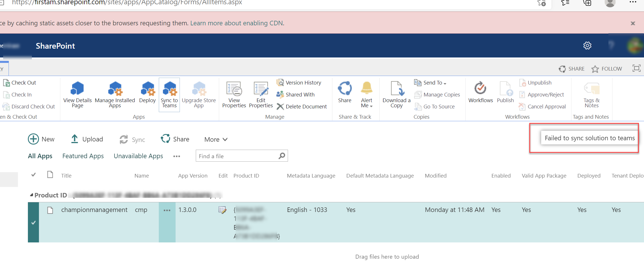This screenshot has height=276, width=644.
Task: Click the View Details Page icon
Action: pos(77,89)
